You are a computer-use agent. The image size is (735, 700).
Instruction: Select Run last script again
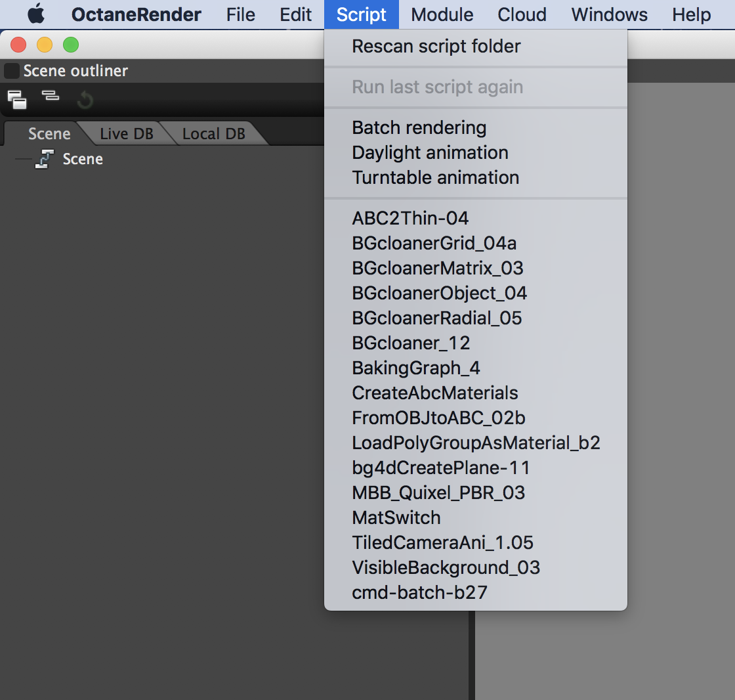(x=475, y=87)
